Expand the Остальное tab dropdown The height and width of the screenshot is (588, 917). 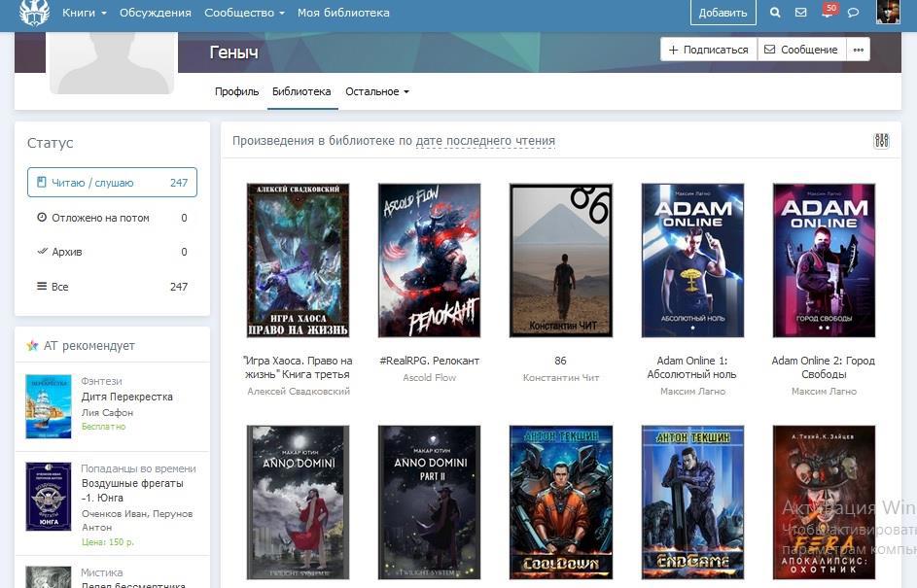pyautogui.click(x=376, y=91)
